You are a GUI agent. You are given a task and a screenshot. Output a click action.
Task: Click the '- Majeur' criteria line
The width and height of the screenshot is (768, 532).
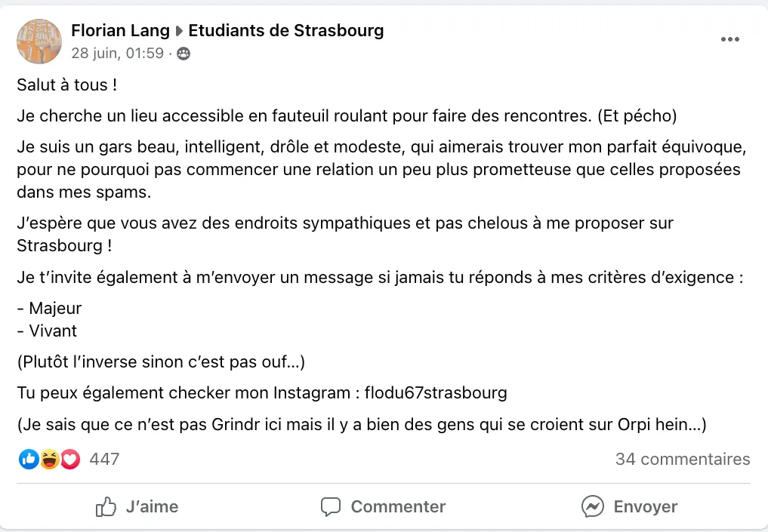tap(49, 308)
